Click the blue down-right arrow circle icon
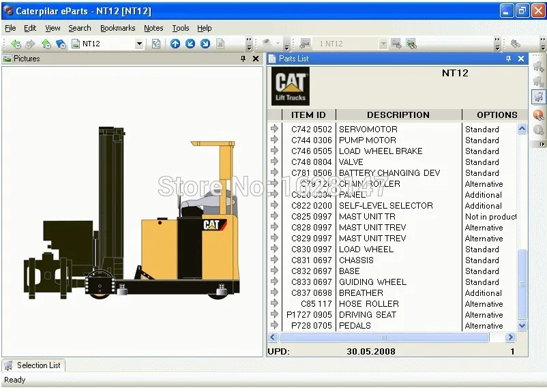This screenshot has width=547, height=392. 205,44
